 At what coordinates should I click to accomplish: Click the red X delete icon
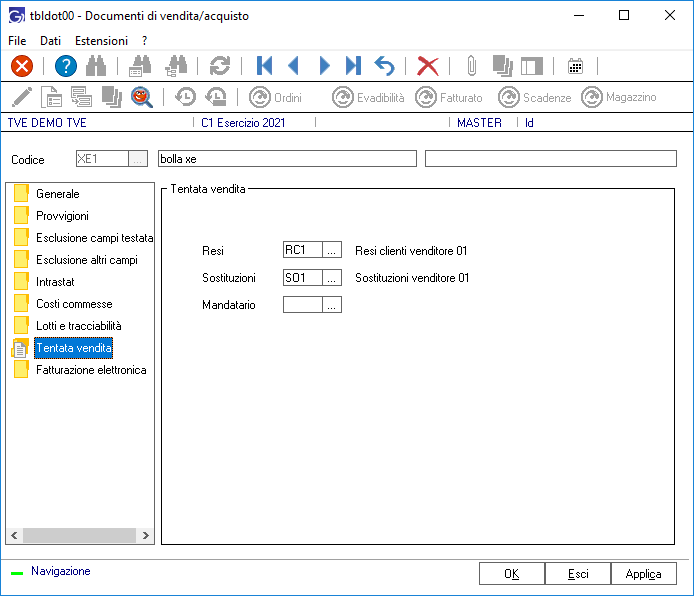[428, 66]
